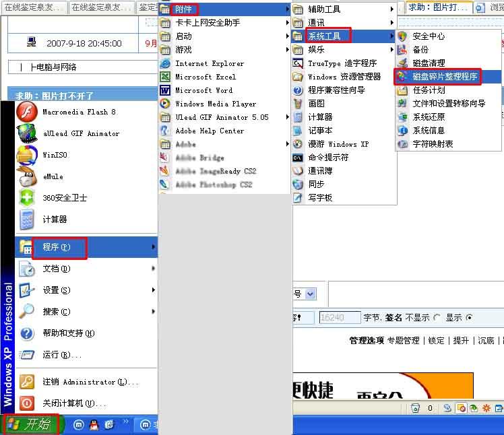Click 沉底 management link

[486, 341]
